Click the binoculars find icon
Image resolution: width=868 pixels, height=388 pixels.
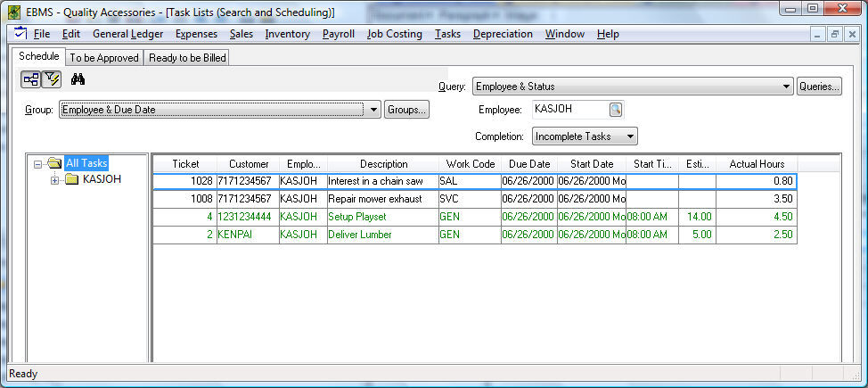pyautogui.click(x=78, y=79)
